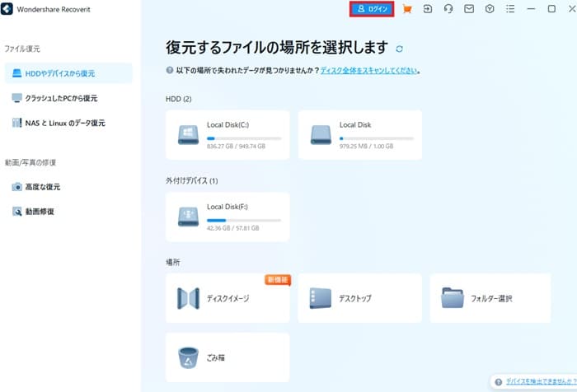The image size is (577, 392).
Task: Click the NAS server icon in sidebar
Action: pos(17,123)
